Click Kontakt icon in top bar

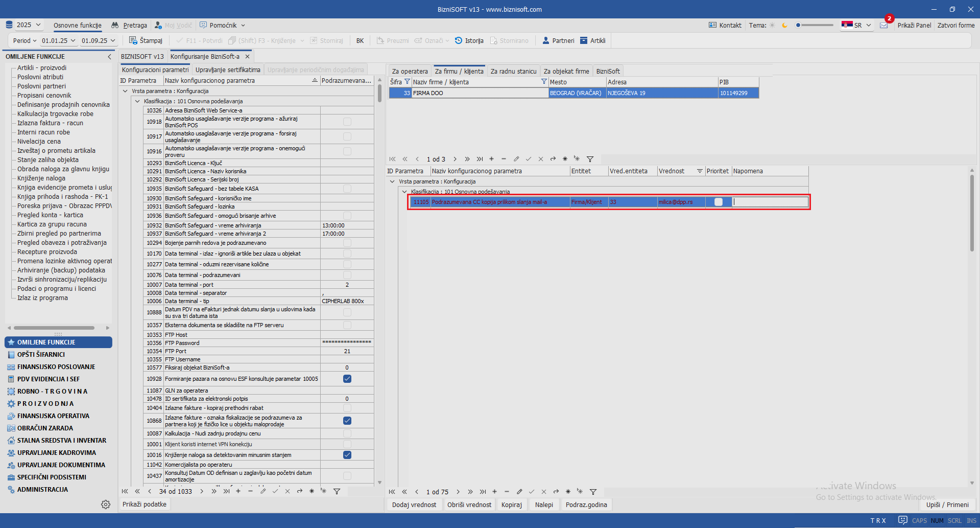click(712, 25)
